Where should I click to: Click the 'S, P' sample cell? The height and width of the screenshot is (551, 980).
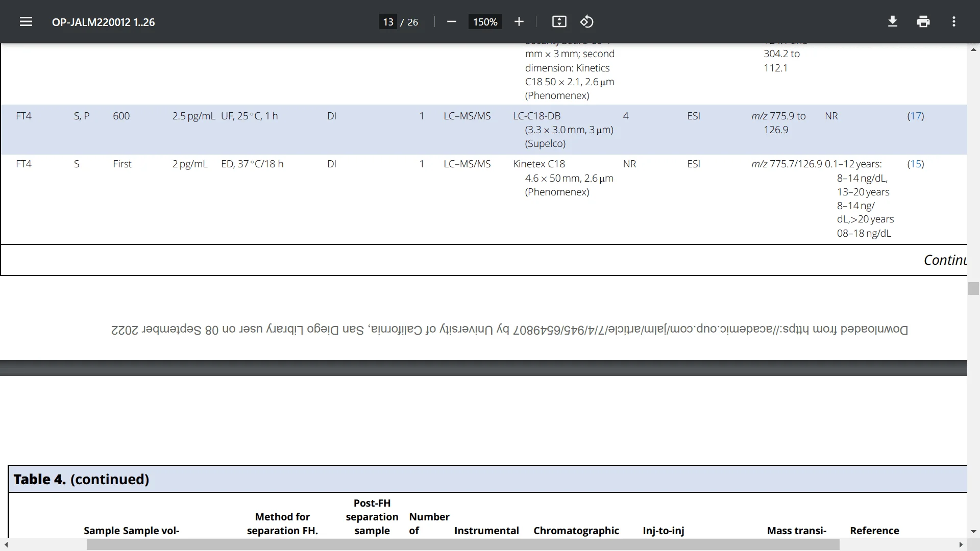tap(82, 116)
